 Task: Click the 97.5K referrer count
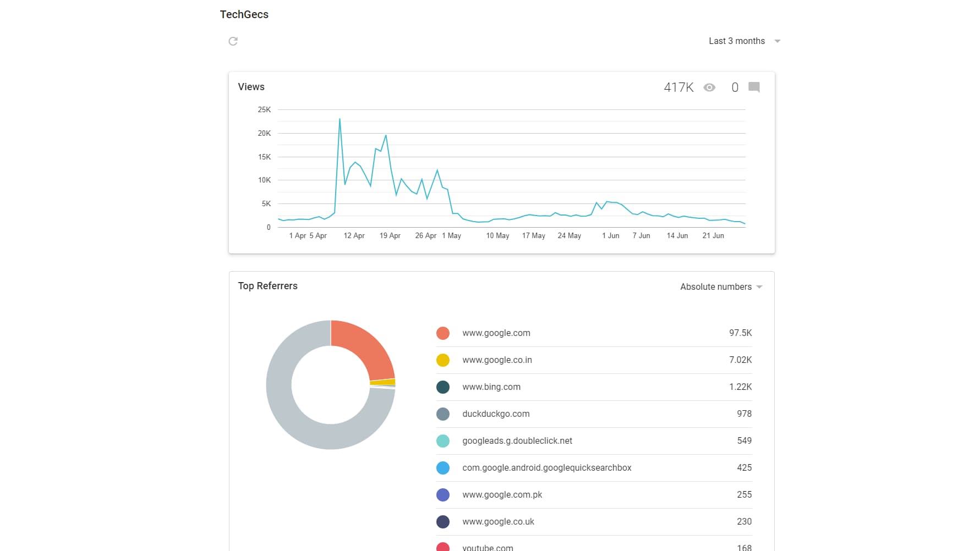[x=741, y=333]
